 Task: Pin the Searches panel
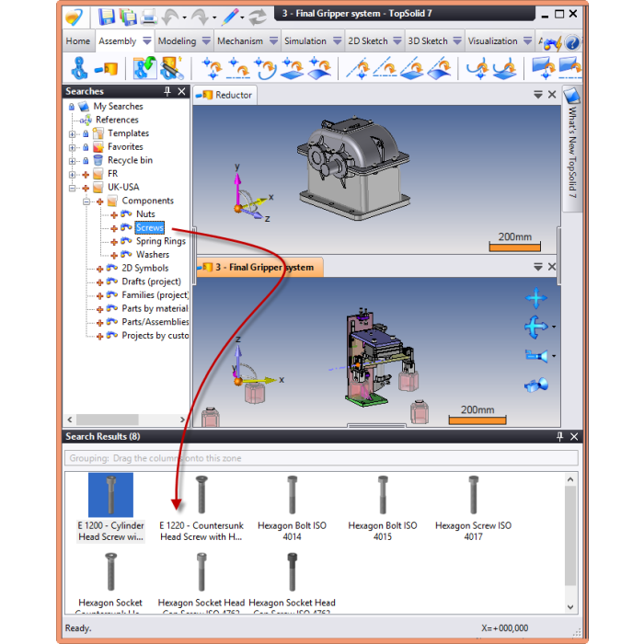pyautogui.click(x=167, y=91)
